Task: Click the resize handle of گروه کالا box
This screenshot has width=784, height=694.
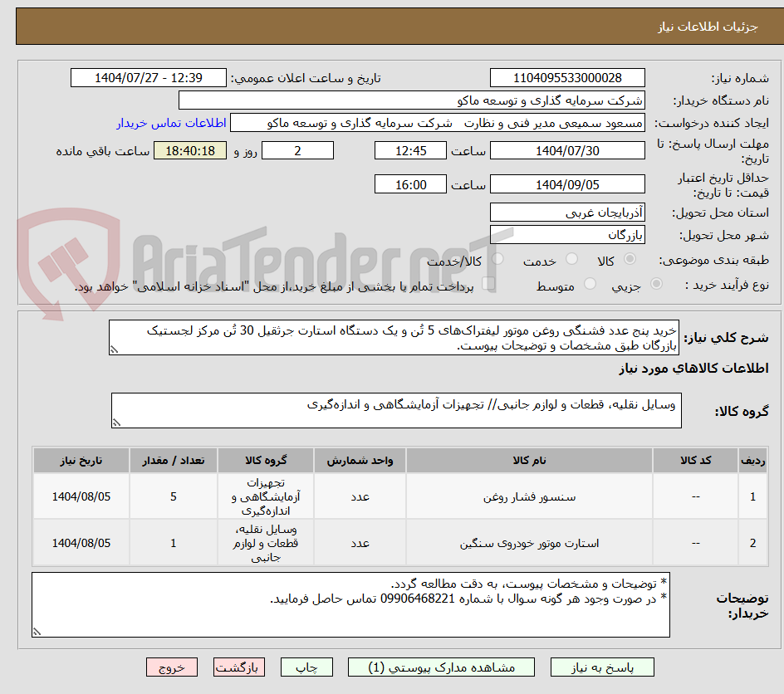Action: pos(116,423)
